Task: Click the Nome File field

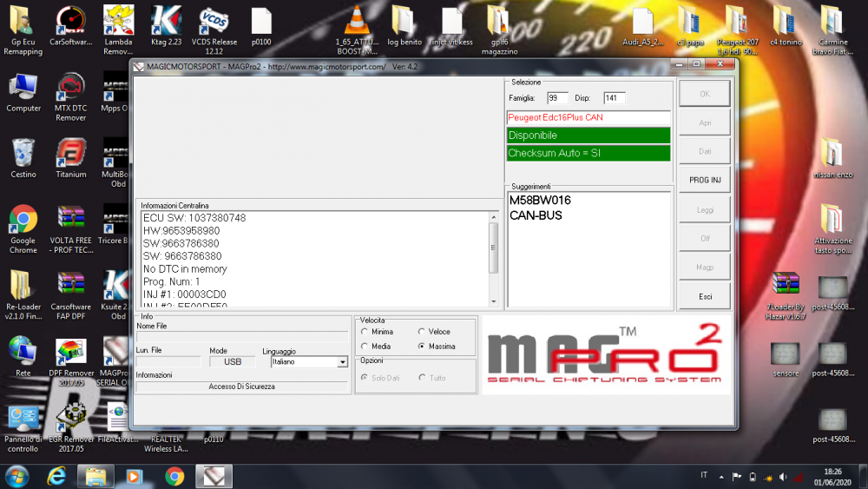Action: tap(242, 336)
